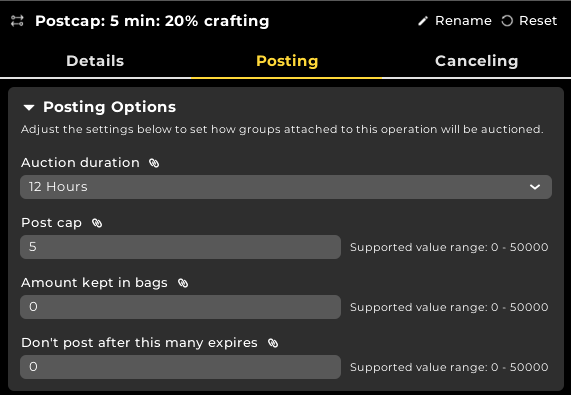Collapse the Posting Options section triangle
The height and width of the screenshot is (395, 571).
[29, 107]
